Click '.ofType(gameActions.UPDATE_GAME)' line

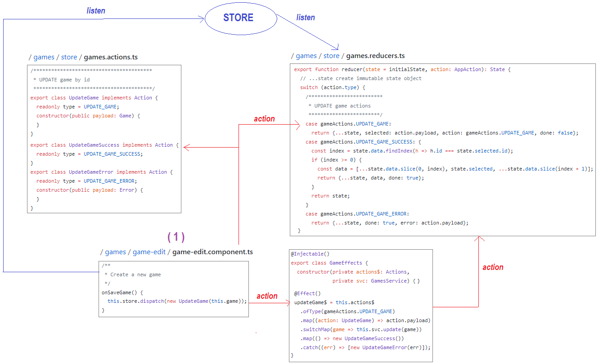click(347, 311)
